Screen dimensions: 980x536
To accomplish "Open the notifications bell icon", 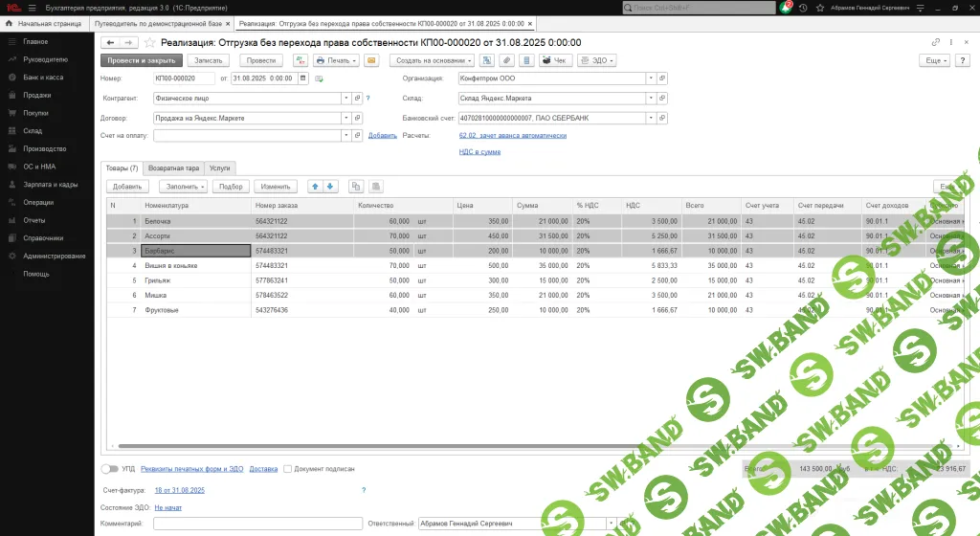I will (786, 8).
